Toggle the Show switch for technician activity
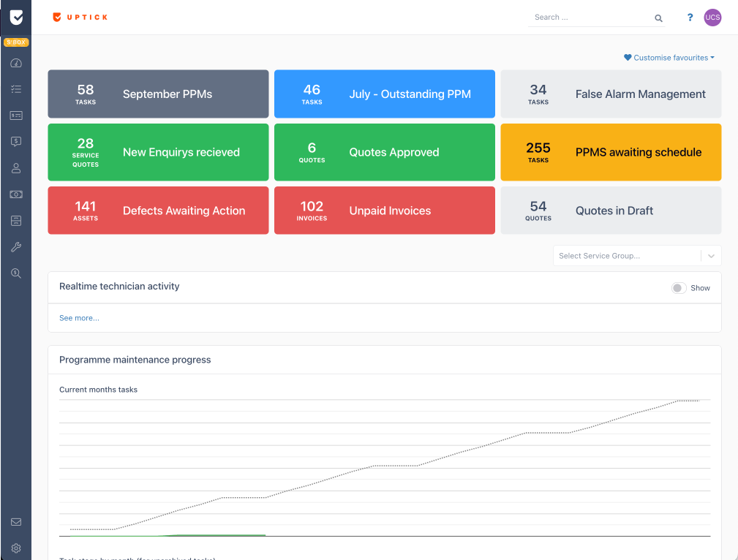Image resolution: width=738 pixels, height=560 pixels. [x=678, y=288]
